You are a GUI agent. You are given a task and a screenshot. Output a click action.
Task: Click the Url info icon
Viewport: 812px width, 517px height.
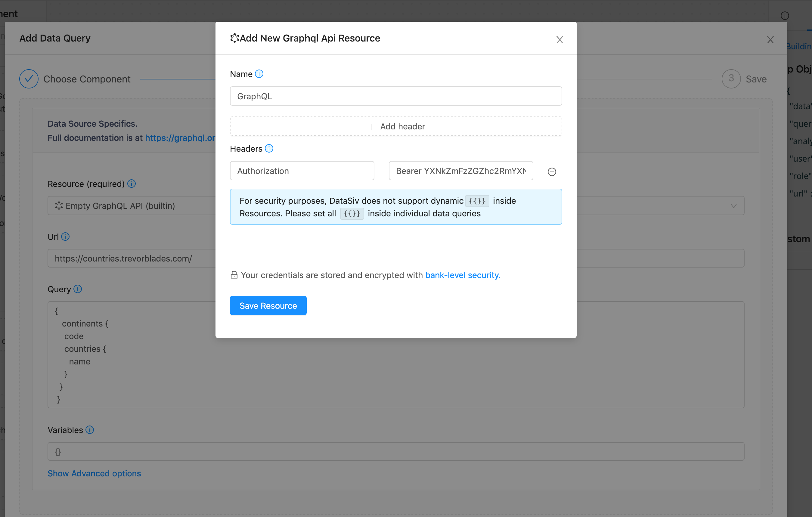tap(65, 237)
